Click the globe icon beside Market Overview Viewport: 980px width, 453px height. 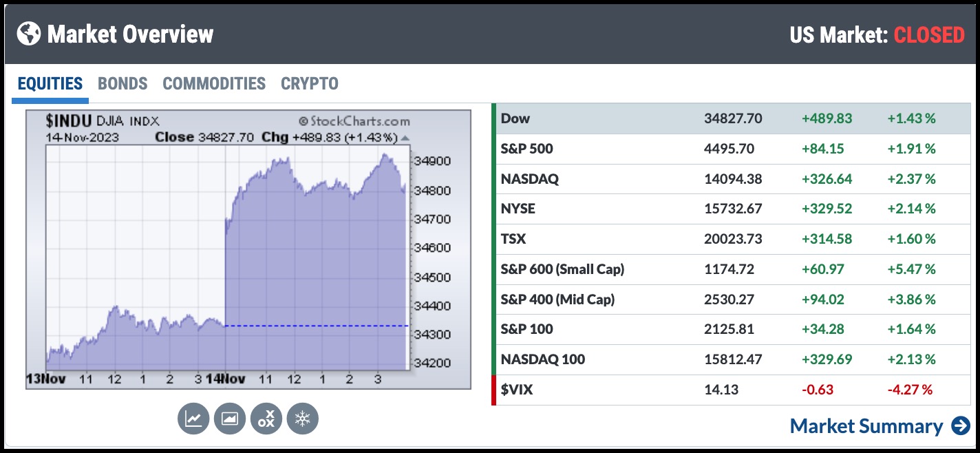[x=29, y=33]
